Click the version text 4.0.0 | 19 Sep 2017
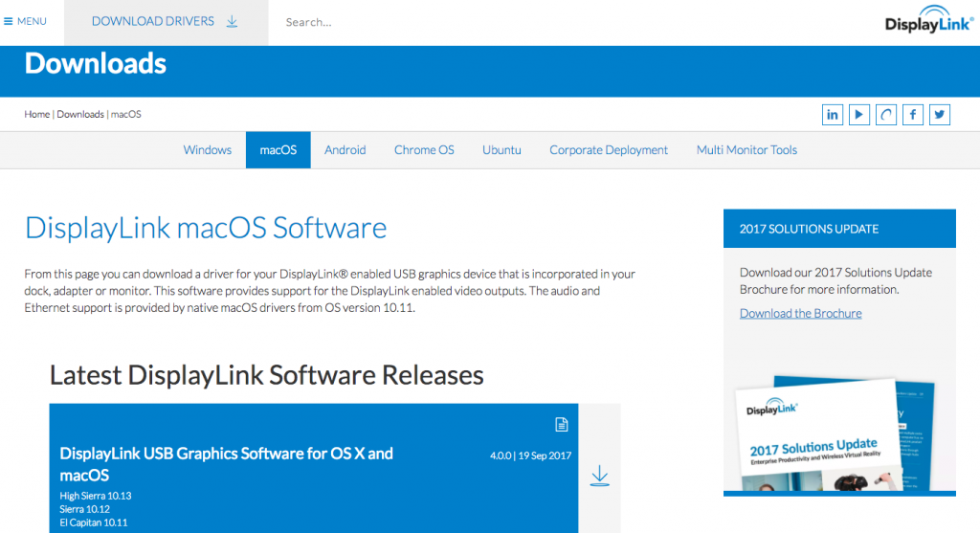Viewport: 980px width, 533px height. coord(530,455)
